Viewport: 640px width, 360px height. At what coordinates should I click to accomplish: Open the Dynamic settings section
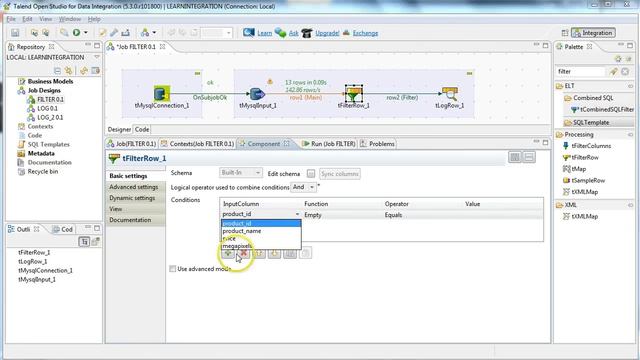[x=132, y=198]
